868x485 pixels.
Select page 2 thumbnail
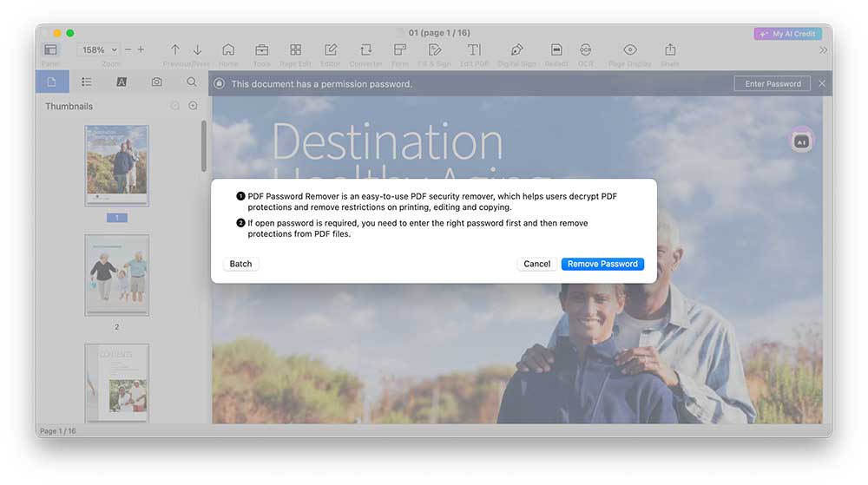click(117, 275)
